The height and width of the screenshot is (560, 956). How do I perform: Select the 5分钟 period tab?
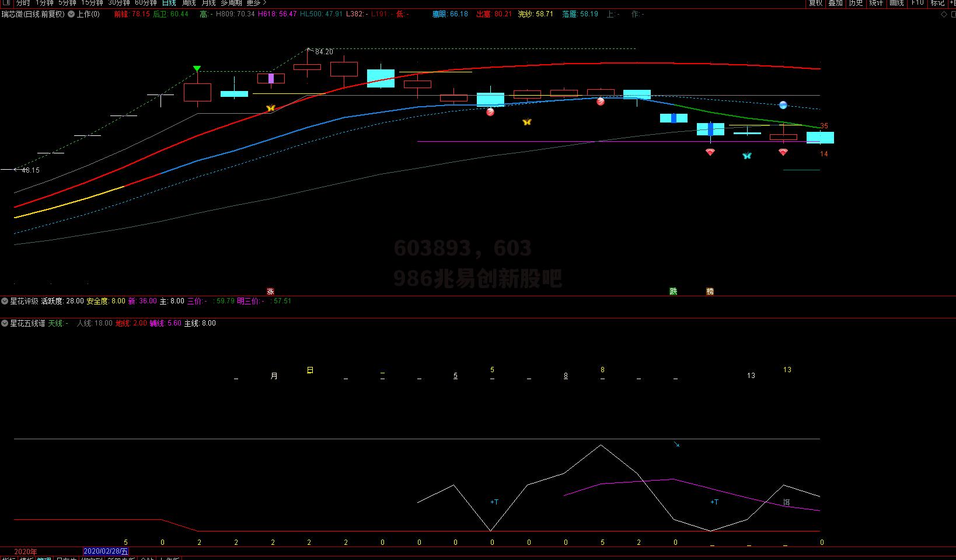click(x=67, y=3)
